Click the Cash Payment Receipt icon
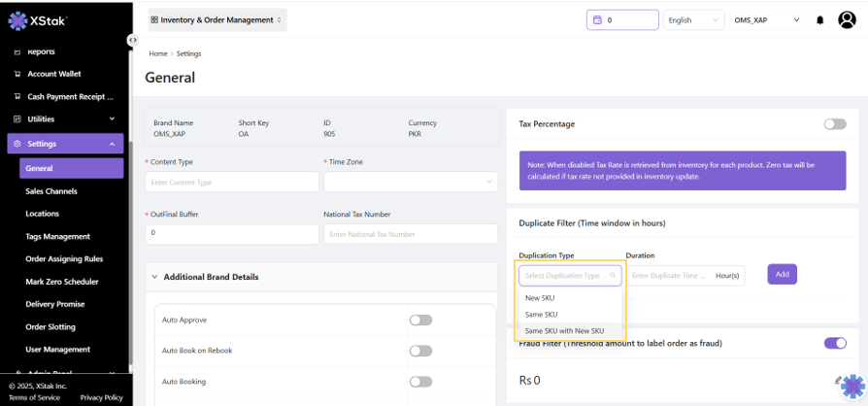The image size is (868, 406). pyautogui.click(x=17, y=96)
